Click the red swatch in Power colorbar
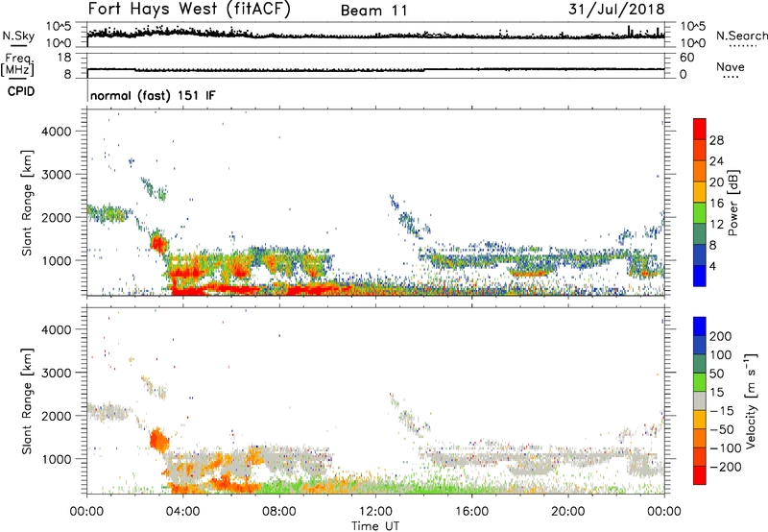 [x=700, y=130]
